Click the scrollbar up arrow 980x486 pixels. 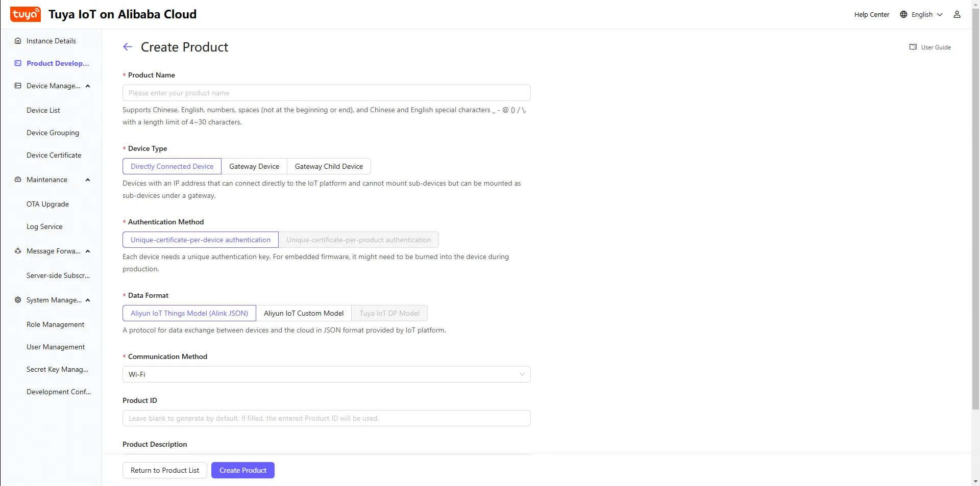[975, 4]
